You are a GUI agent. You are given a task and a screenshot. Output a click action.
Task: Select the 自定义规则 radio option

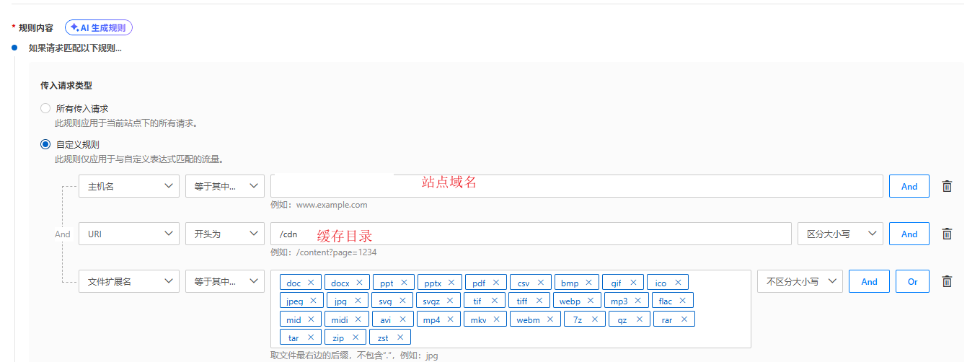click(x=45, y=144)
